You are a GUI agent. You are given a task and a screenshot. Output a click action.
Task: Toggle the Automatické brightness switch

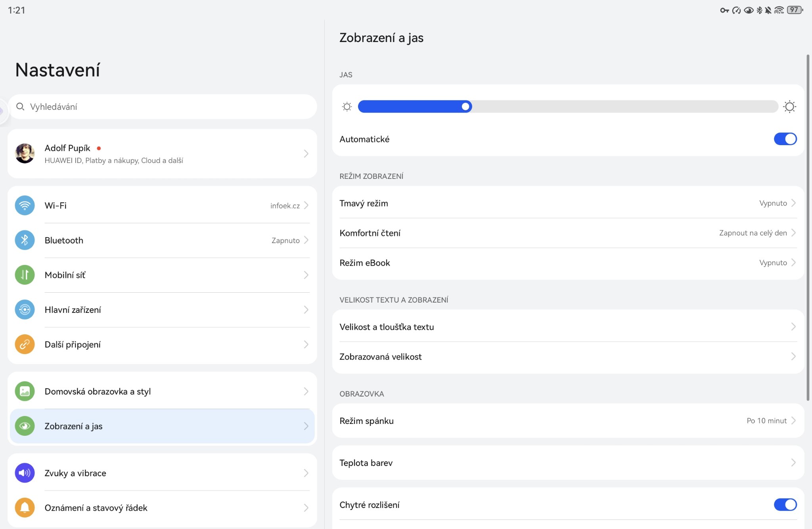[x=785, y=139]
